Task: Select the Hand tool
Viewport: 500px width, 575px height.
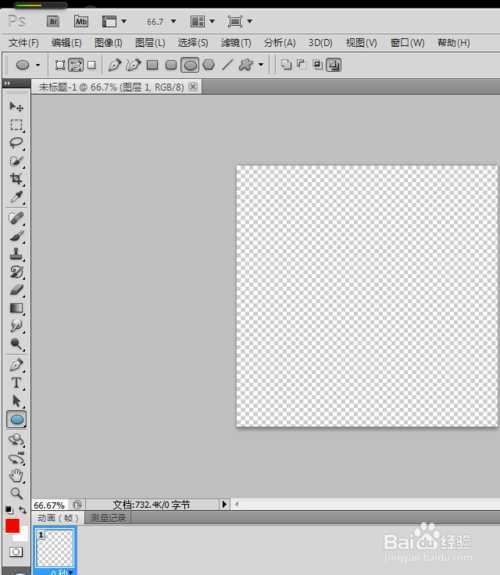Action: click(x=16, y=476)
